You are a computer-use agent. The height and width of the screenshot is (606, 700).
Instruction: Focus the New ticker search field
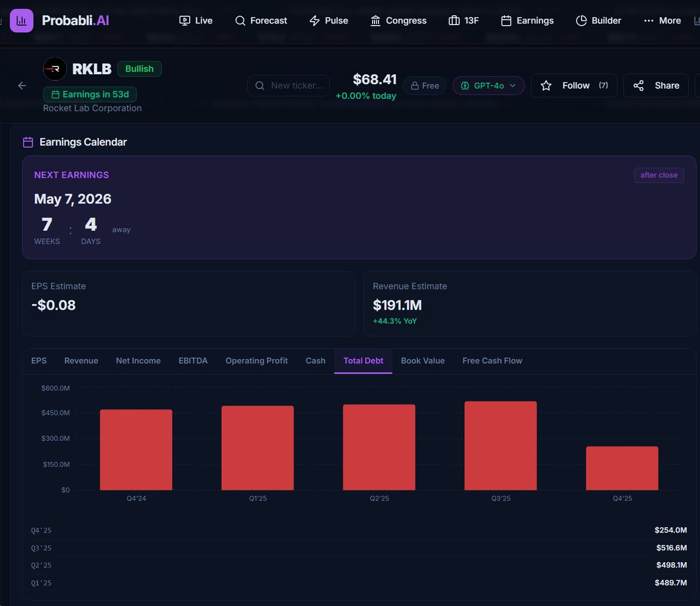(x=289, y=86)
